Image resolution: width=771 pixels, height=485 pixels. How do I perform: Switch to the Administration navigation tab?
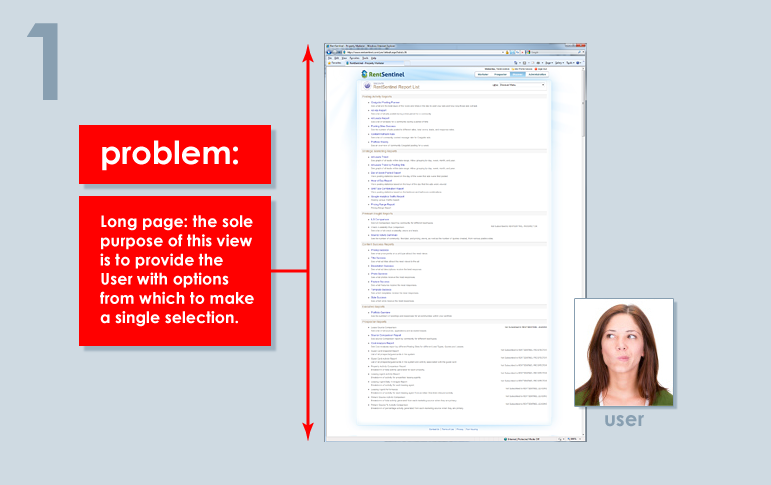pyautogui.click(x=537, y=74)
